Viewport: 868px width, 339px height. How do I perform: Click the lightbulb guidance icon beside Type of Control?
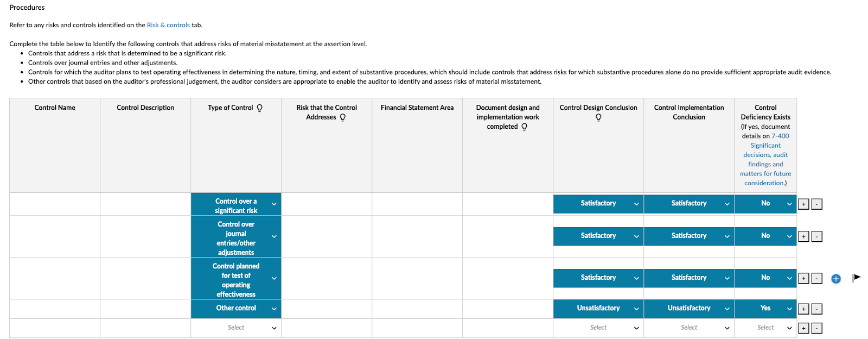pyautogui.click(x=260, y=108)
